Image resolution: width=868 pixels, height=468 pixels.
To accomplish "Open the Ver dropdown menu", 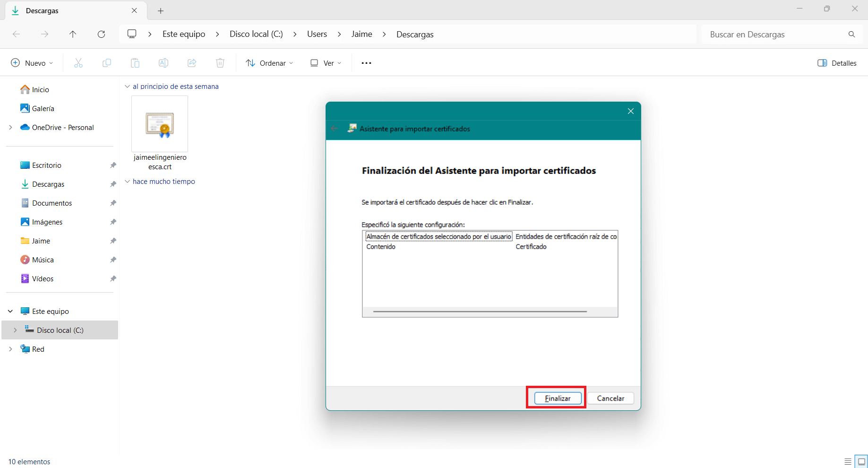I will [326, 63].
